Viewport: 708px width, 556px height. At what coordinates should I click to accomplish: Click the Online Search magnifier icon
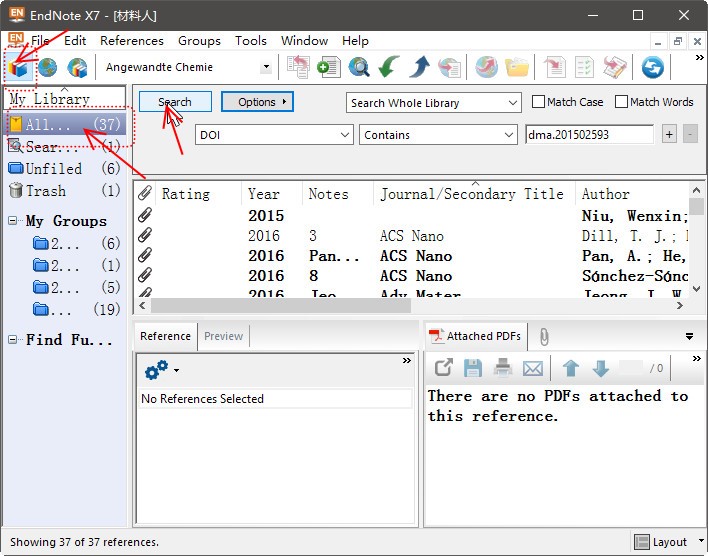tap(359, 67)
